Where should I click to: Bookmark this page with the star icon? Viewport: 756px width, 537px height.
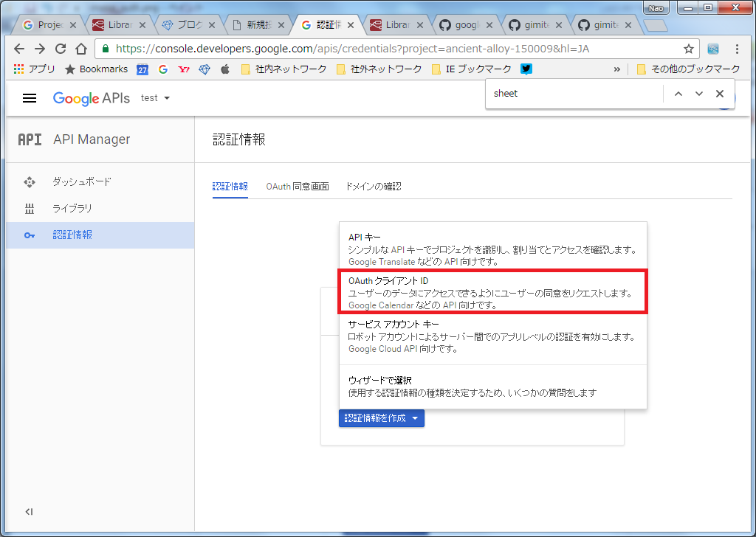point(689,49)
